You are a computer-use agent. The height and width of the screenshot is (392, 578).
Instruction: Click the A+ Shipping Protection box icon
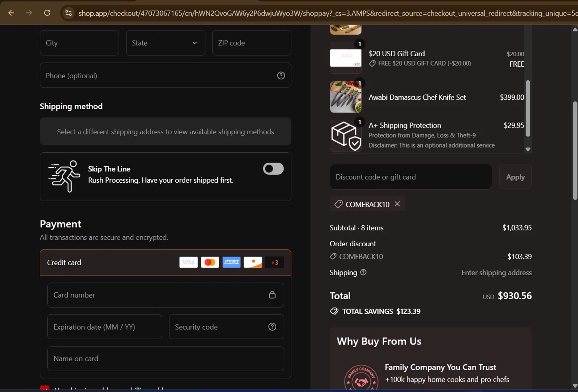tap(346, 136)
